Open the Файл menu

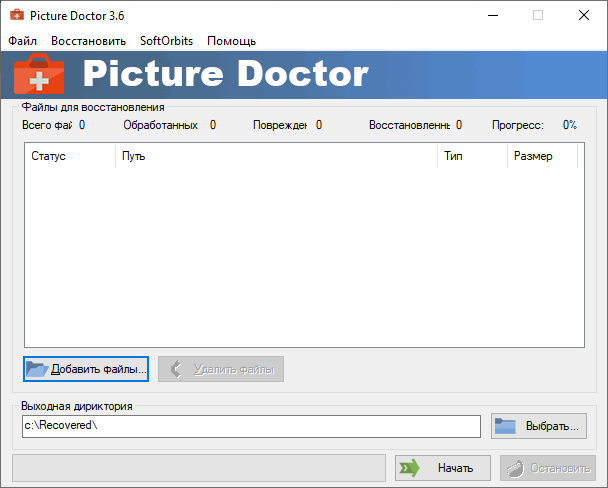point(22,41)
